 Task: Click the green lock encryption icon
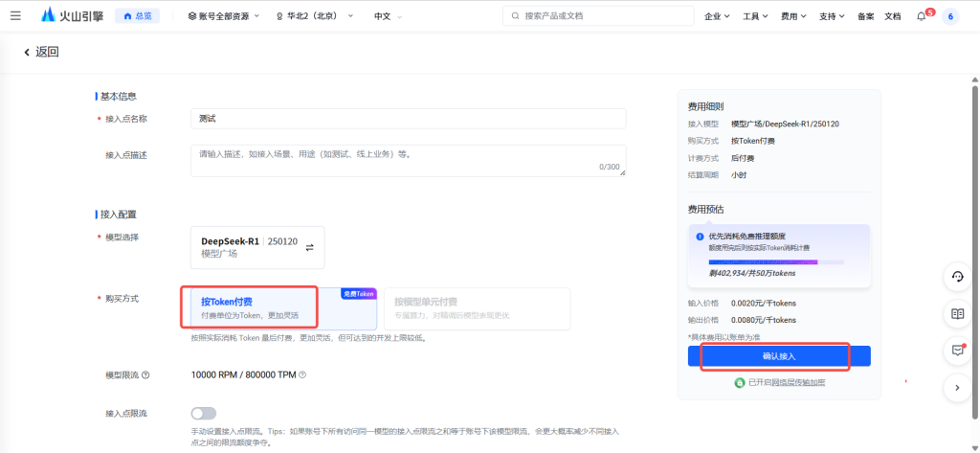pyautogui.click(x=740, y=382)
